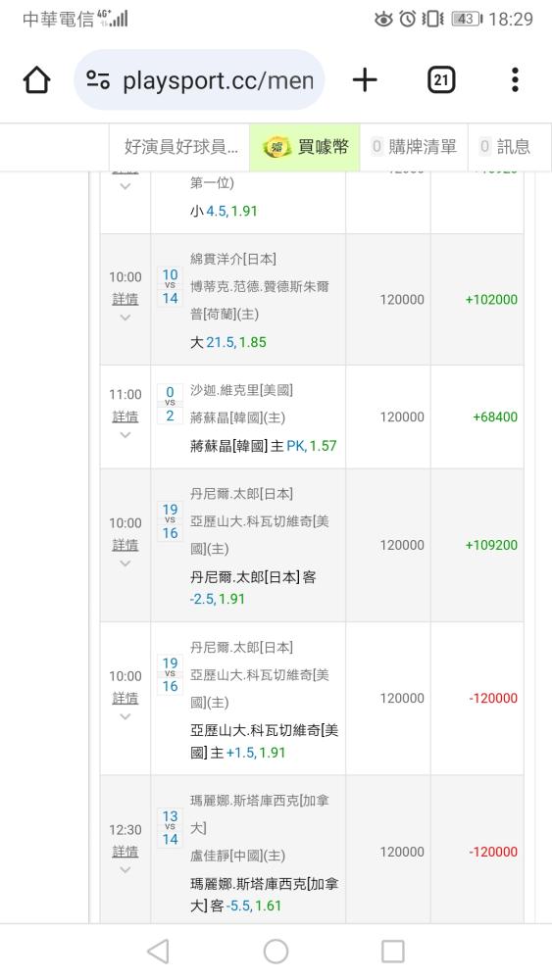Tap the Android back navigation triangle
This screenshot has width=552, height=980.
158,952
